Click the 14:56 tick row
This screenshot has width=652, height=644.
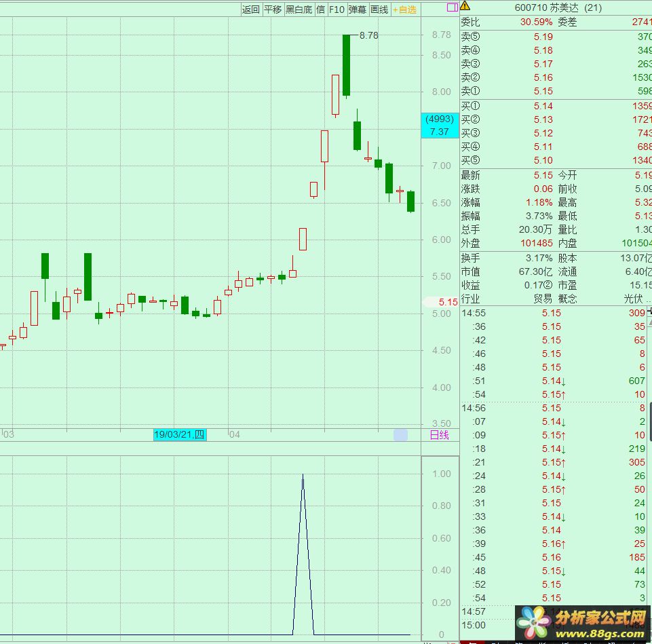[554, 408]
